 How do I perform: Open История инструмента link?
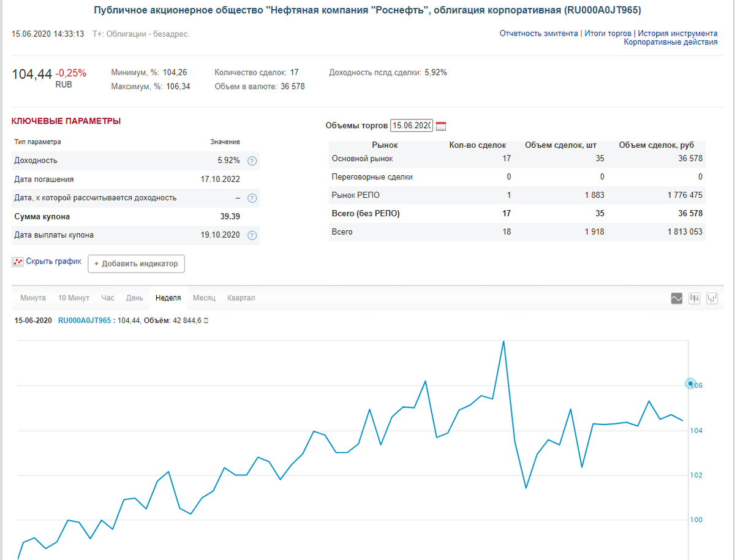point(677,34)
